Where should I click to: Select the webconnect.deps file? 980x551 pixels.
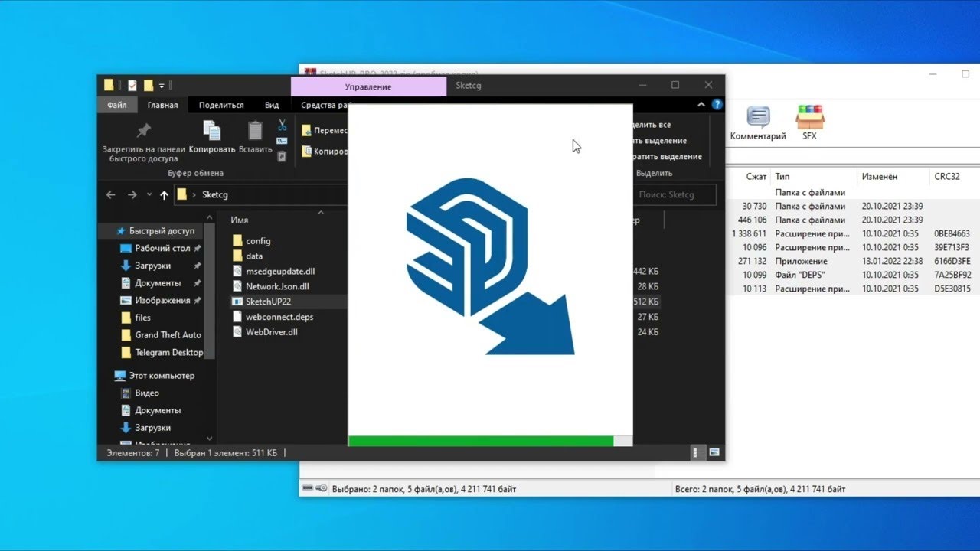click(x=279, y=317)
